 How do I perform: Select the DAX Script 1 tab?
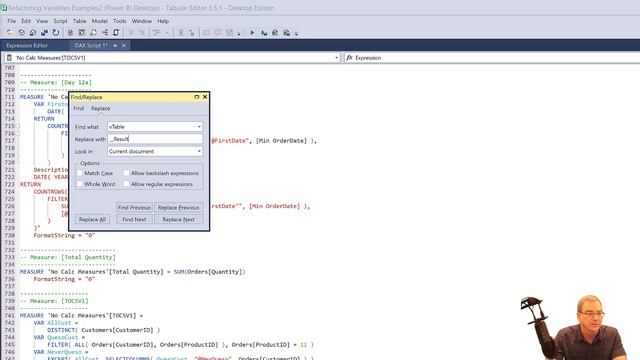(x=91, y=45)
